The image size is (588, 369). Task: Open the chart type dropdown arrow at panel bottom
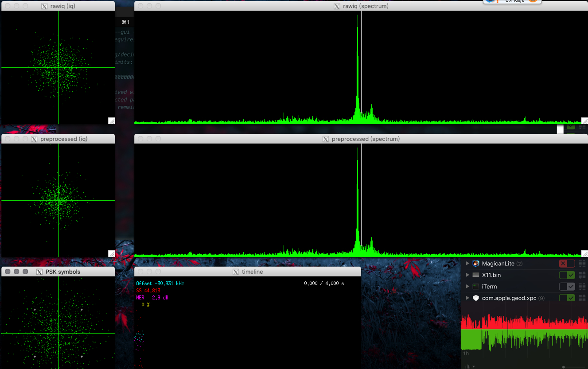click(x=473, y=366)
